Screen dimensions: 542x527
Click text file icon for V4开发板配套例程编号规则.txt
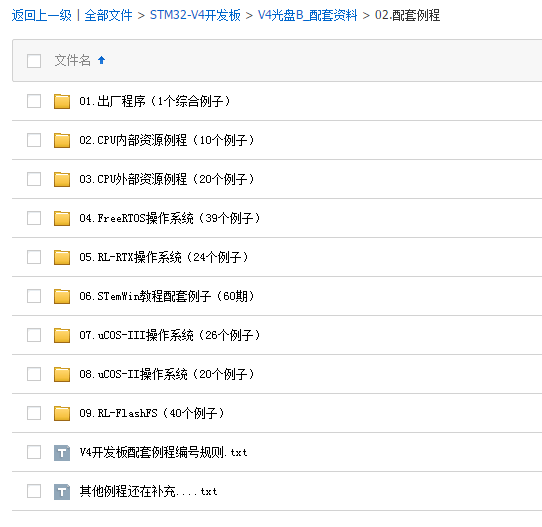point(62,452)
